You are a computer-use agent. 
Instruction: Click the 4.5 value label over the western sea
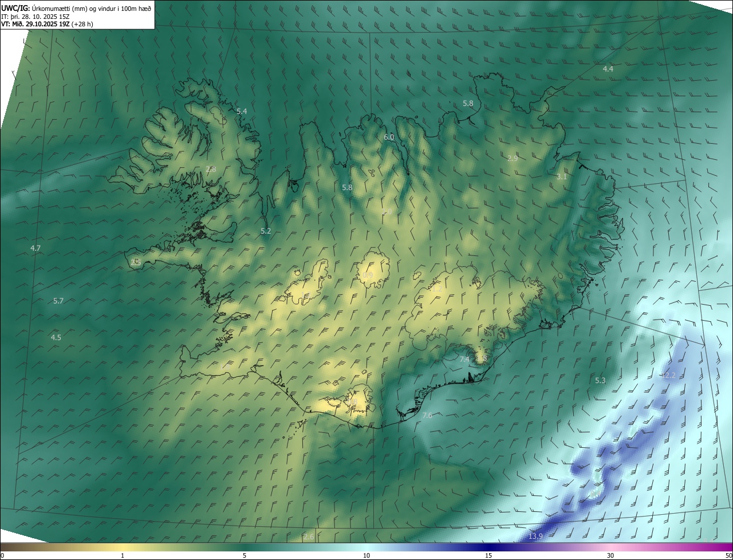pyautogui.click(x=56, y=338)
